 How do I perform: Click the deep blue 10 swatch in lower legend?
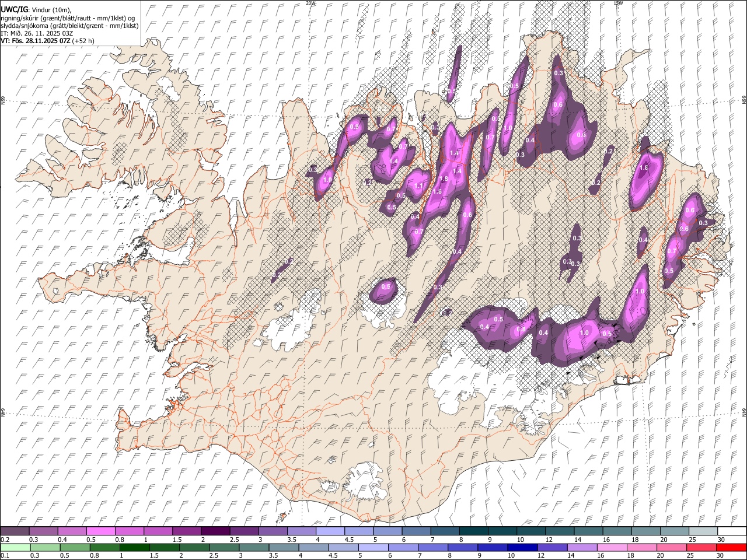pos(522,548)
